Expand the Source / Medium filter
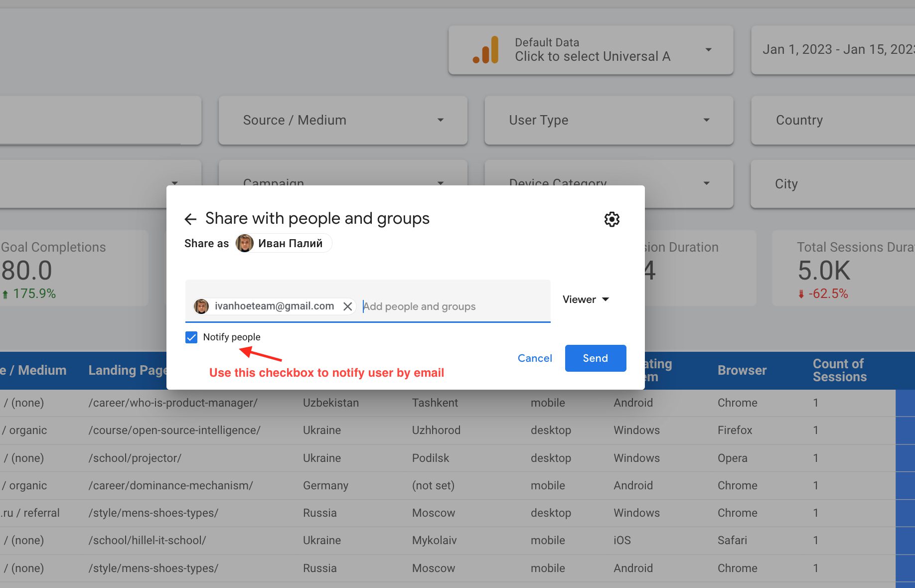 tap(343, 120)
